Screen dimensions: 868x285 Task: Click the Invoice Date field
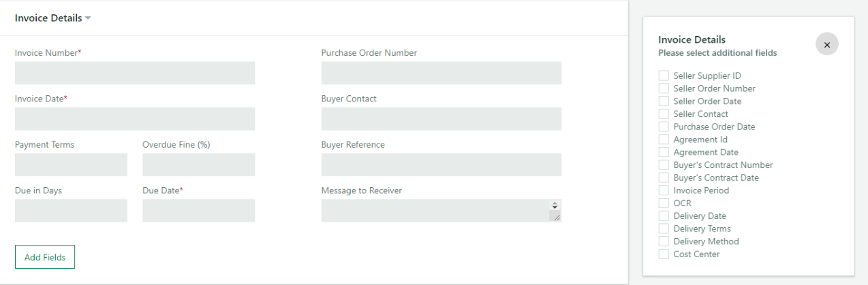coord(135,119)
